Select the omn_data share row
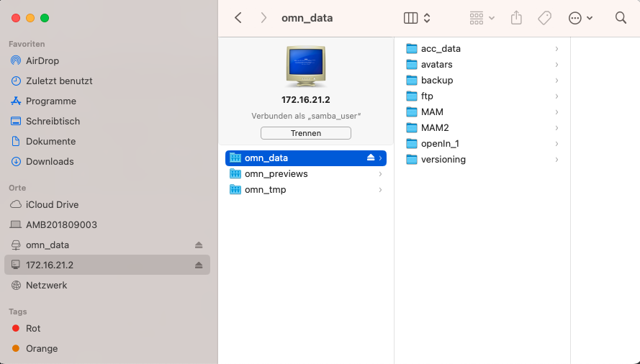This screenshot has height=364, width=640. pos(306,158)
